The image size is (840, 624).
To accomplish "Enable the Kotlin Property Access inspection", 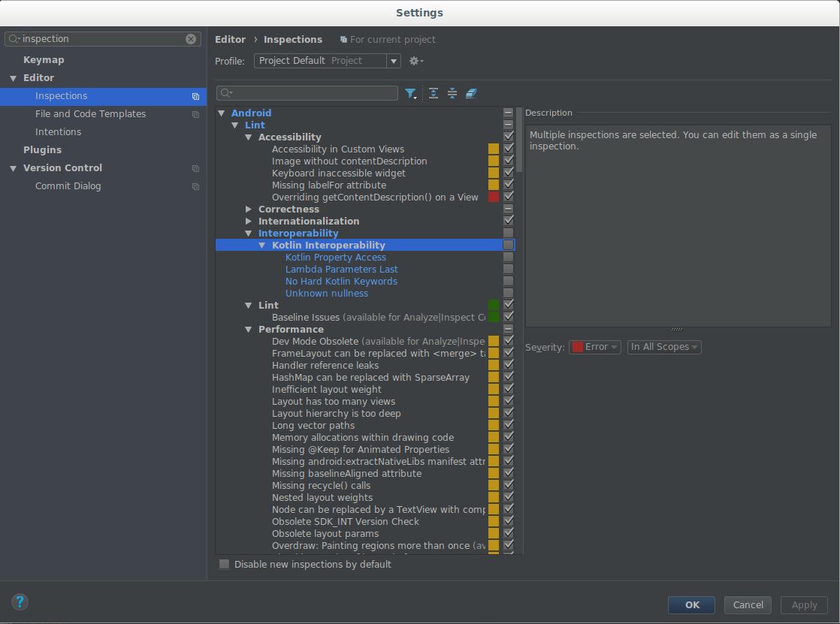I will [509, 257].
